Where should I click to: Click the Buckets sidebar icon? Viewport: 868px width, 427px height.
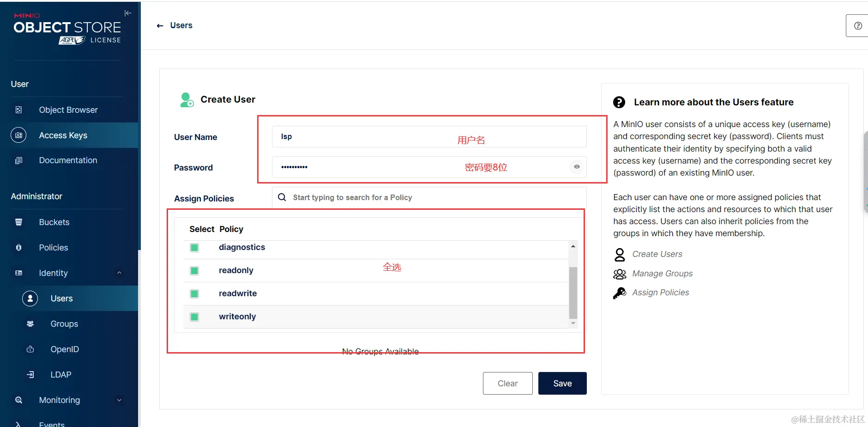[18, 222]
